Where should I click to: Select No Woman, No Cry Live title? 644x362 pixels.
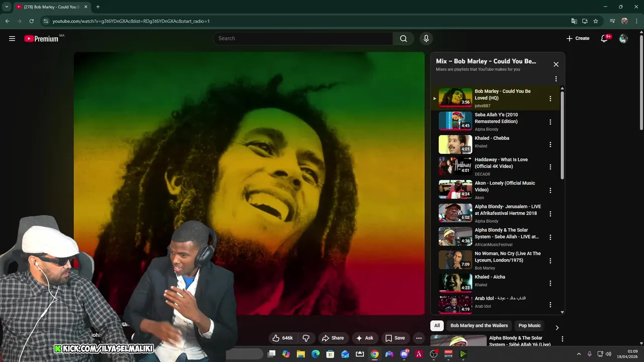tap(508, 257)
